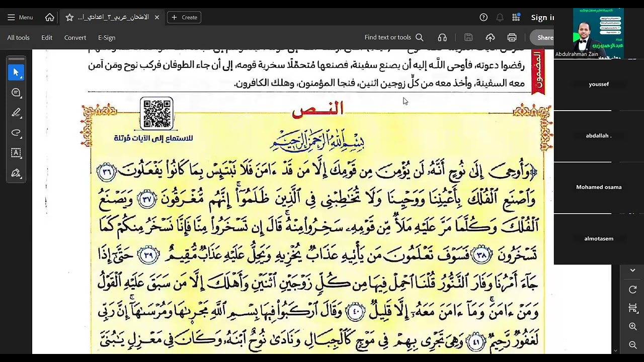Choose the Add comment tool

16,93
